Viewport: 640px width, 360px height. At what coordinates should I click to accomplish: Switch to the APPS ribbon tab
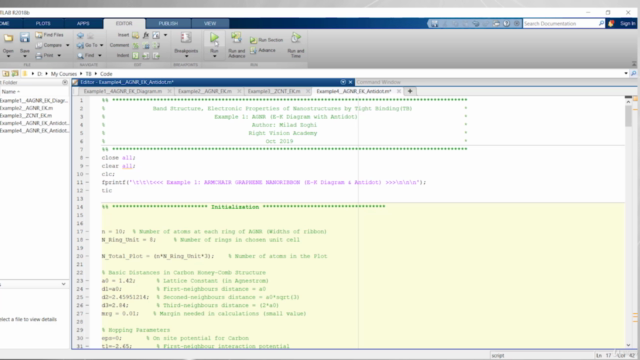coord(83,24)
